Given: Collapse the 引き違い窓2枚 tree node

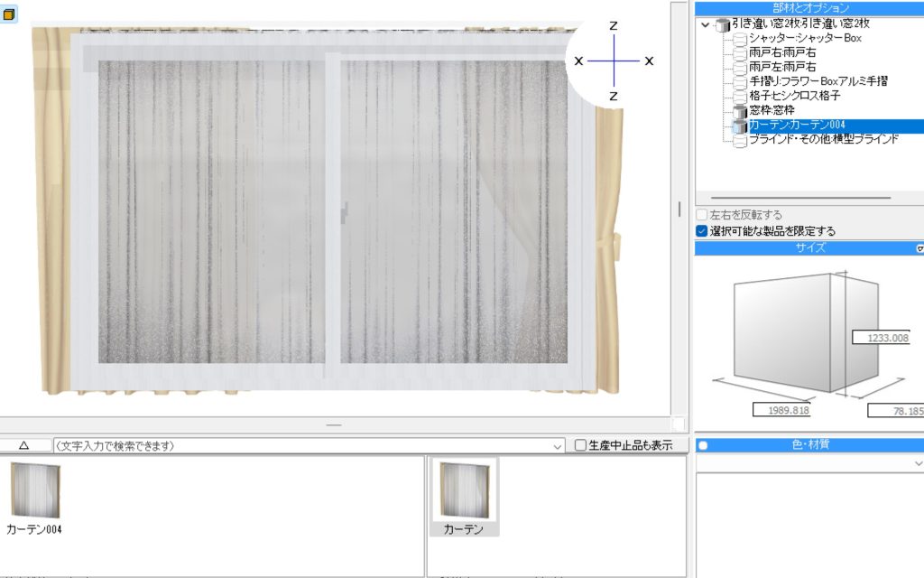Looking at the screenshot, I should tap(705, 25).
